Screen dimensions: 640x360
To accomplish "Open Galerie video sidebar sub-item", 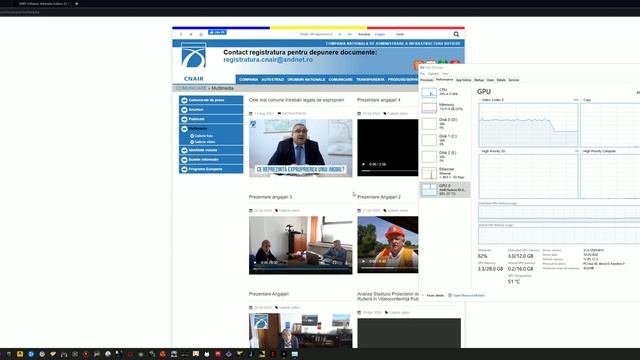I will tap(204, 142).
